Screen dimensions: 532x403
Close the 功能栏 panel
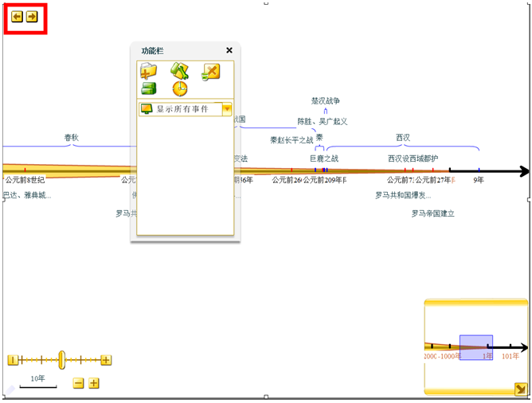[x=229, y=50]
